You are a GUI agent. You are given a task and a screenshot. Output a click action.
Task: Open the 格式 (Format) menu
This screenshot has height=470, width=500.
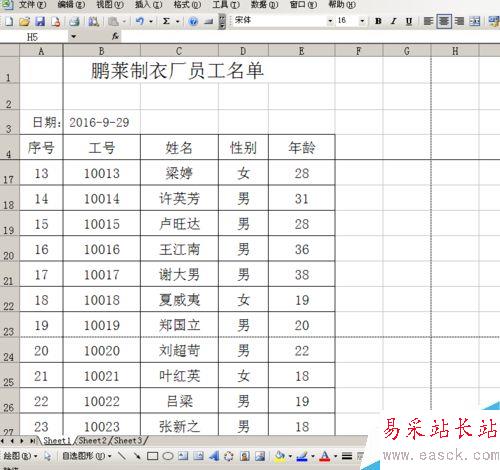(x=187, y=5)
